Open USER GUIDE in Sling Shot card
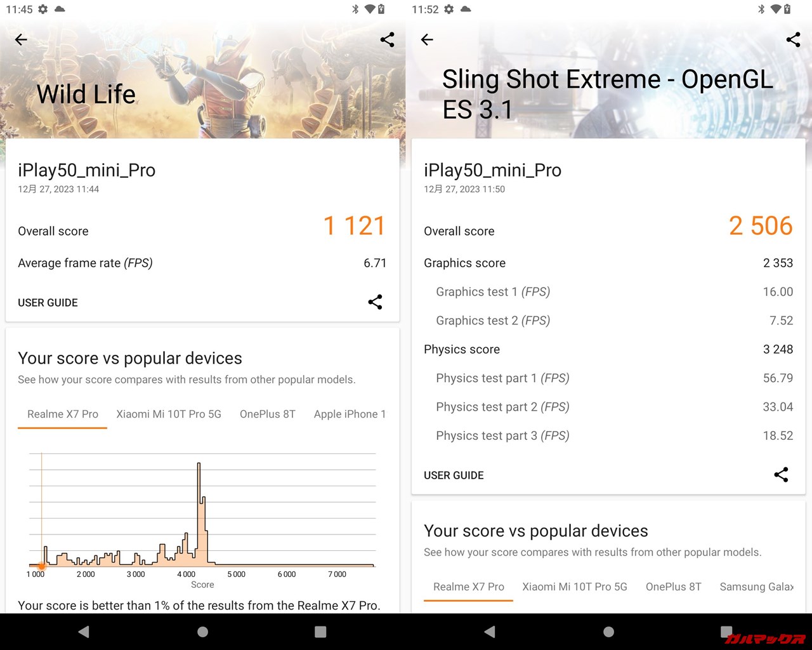 454,475
